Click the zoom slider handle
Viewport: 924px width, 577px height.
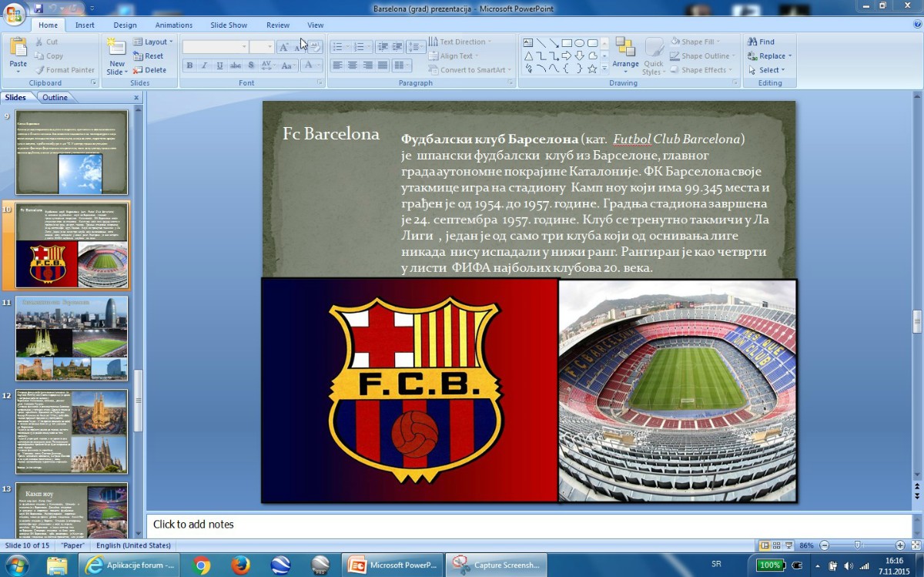tap(858, 545)
